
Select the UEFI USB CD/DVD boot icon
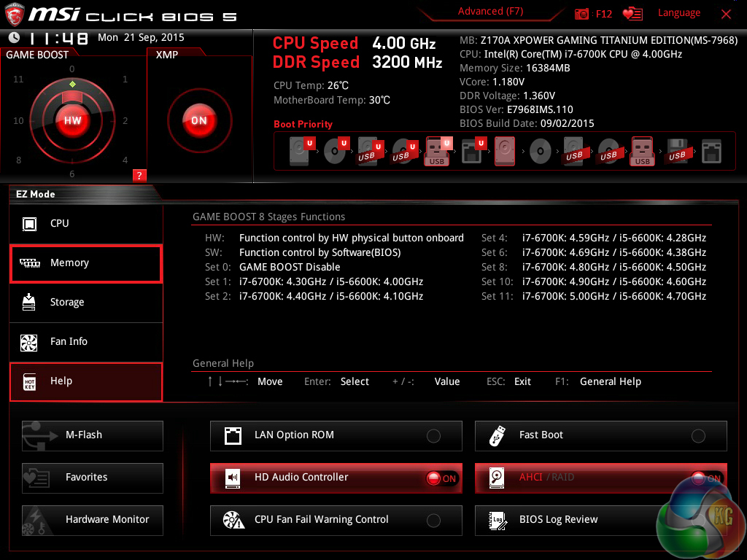pyautogui.click(x=405, y=151)
